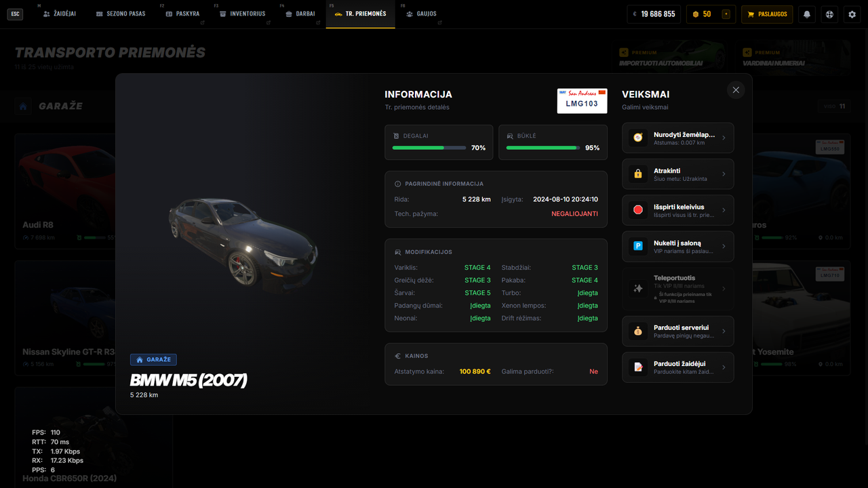Open the PASLAUGOS shop button
The image size is (868, 488).
(767, 14)
